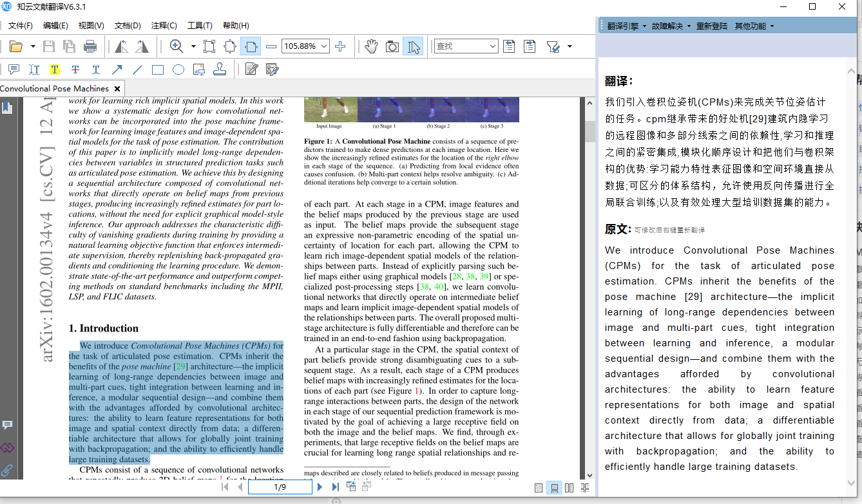The image size is (862, 504).
Task: Open the Bookmarks sidebar panel
Action: tap(7, 107)
